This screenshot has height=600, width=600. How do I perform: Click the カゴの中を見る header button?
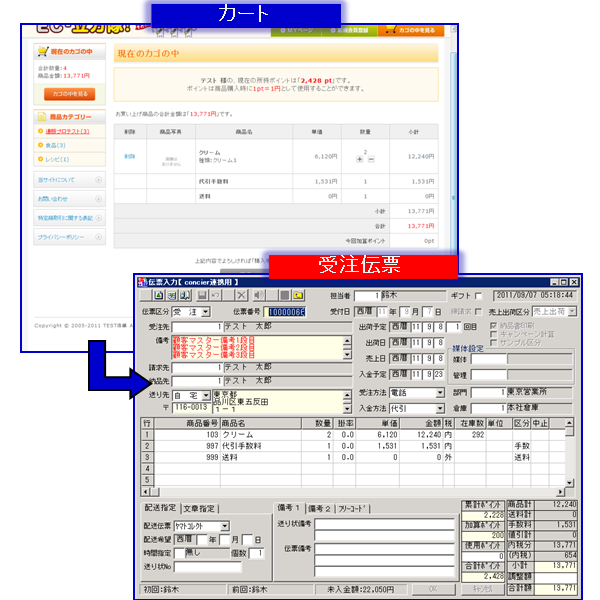pyautogui.click(x=411, y=30)
